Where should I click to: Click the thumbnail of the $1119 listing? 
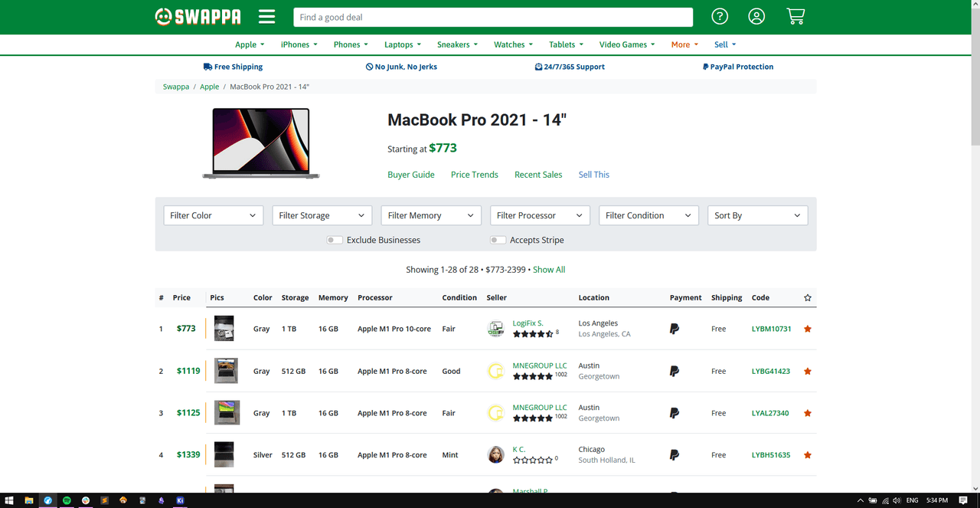pyautogui.click(x=225, y=371)
